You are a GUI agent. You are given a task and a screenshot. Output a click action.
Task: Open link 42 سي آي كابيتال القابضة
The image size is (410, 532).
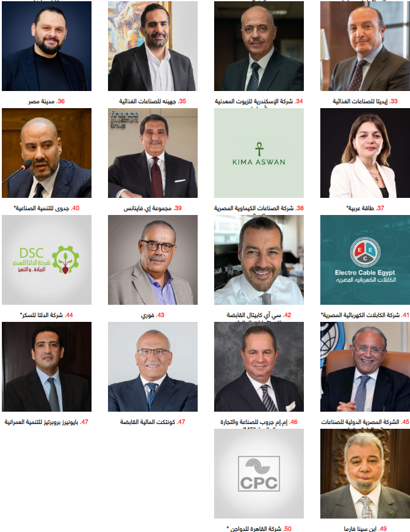click(x=259, y=315)
